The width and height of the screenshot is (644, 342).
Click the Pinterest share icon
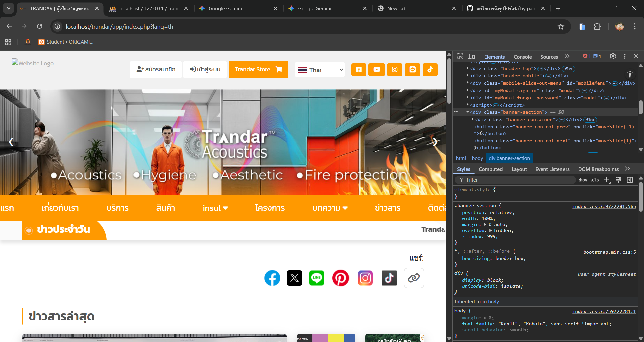pos(340,278)
